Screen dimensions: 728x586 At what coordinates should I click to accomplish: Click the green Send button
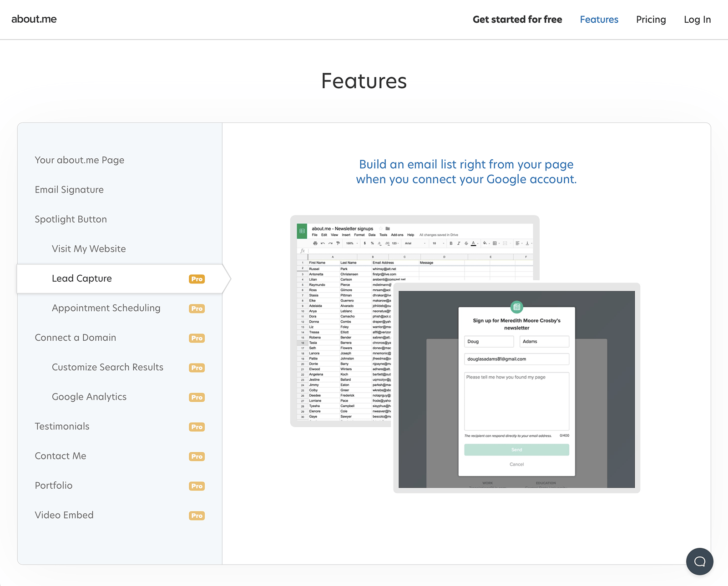(x=516, y=450)
